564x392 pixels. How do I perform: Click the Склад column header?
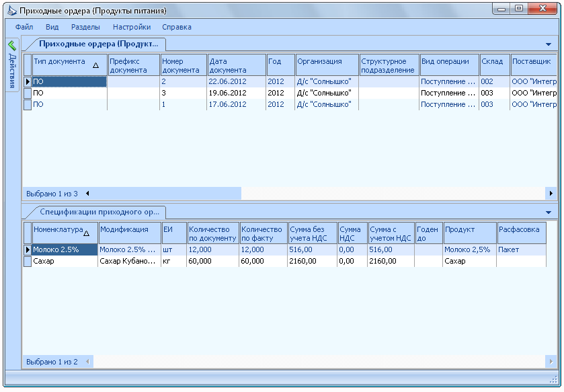coord(495,65)
